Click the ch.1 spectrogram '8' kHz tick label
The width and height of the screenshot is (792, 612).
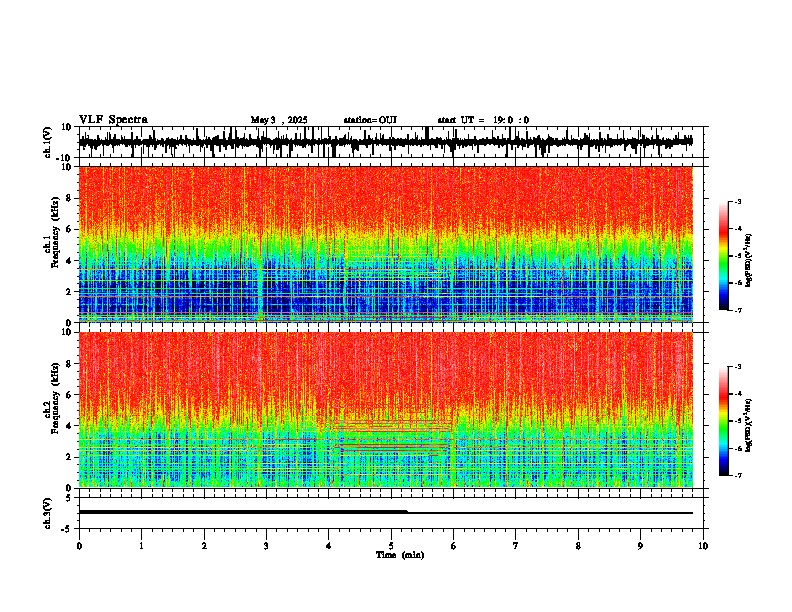[x=70, y=198]
